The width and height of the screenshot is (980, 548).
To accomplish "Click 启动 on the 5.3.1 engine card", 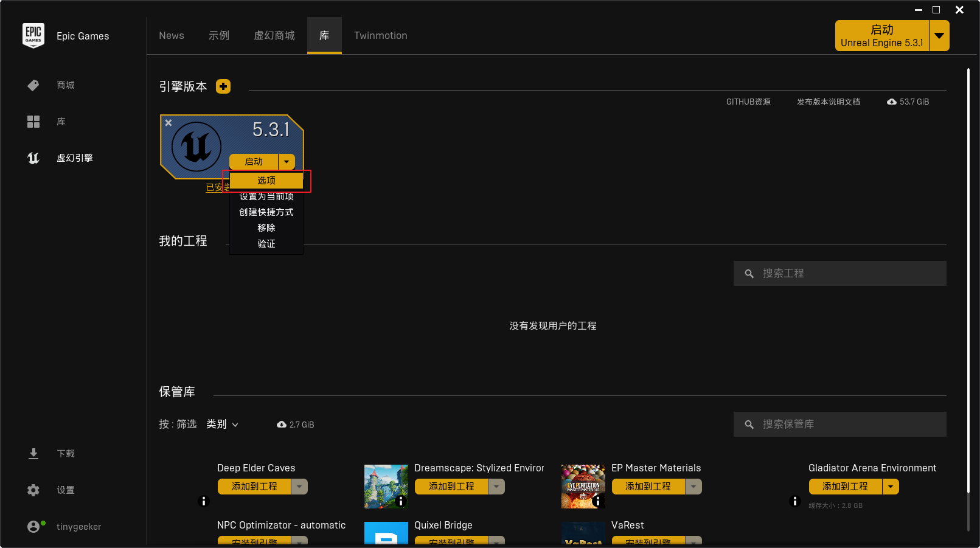I will [254, 162].
